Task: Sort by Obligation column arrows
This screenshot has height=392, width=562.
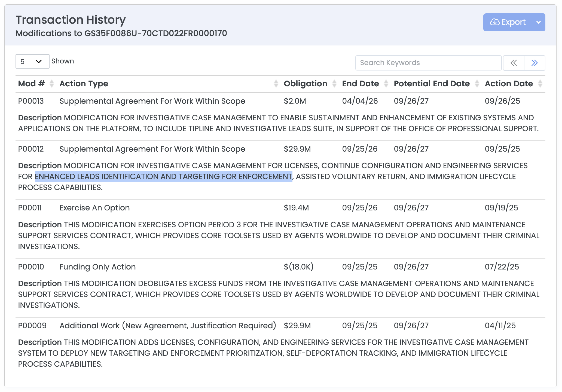Action: tap(334, 84)
